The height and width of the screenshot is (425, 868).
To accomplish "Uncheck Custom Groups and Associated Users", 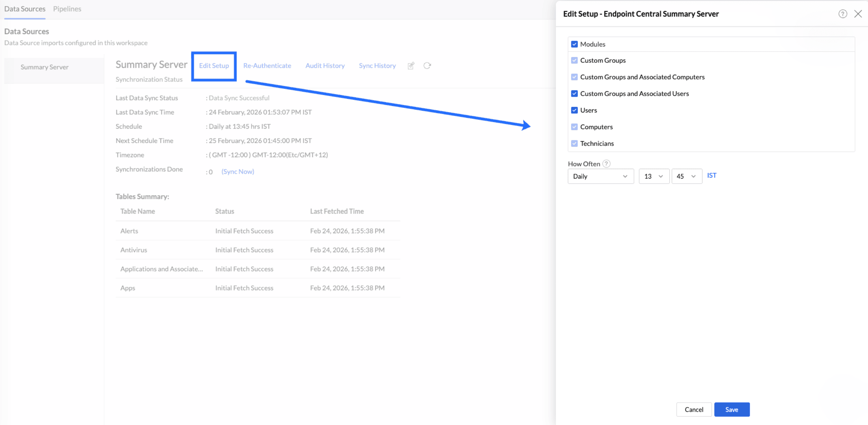I will pos(574,94).
